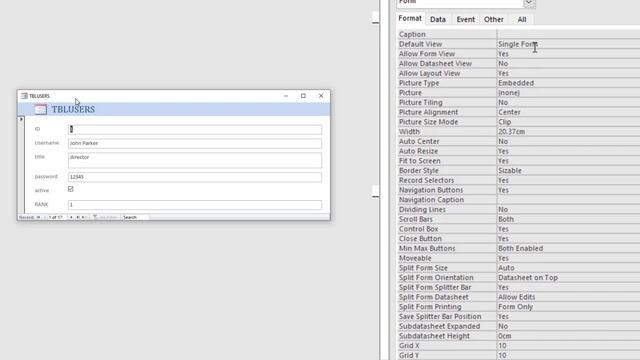This screenshot has height=360, width=640.
Task: Click the form logo icon beside TBLUSERS header
Action: coord(40,109)
